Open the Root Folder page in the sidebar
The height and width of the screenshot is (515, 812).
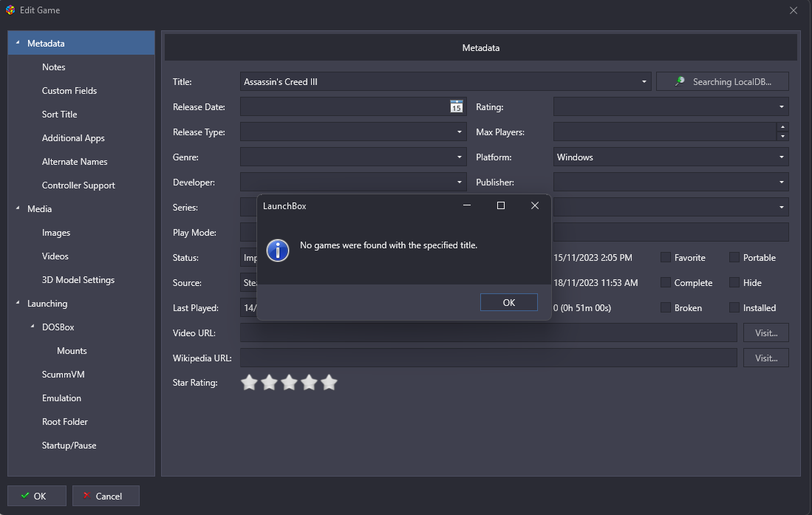point(65,422)
